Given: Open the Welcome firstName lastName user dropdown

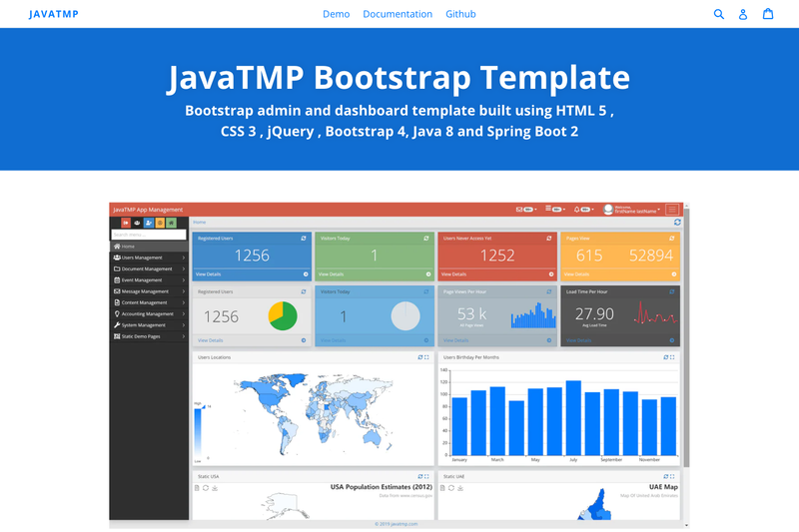Looking at the screenshot, I should click(x=632, y=210).
